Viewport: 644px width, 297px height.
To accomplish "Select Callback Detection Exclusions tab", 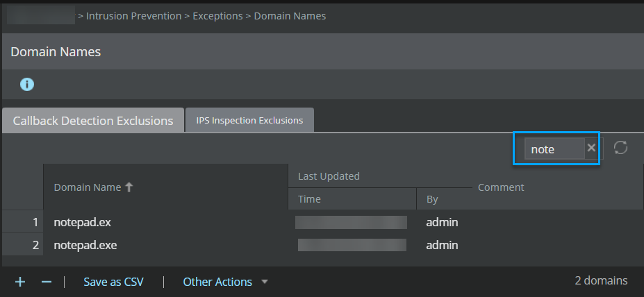I will click(x=93, y=121).
